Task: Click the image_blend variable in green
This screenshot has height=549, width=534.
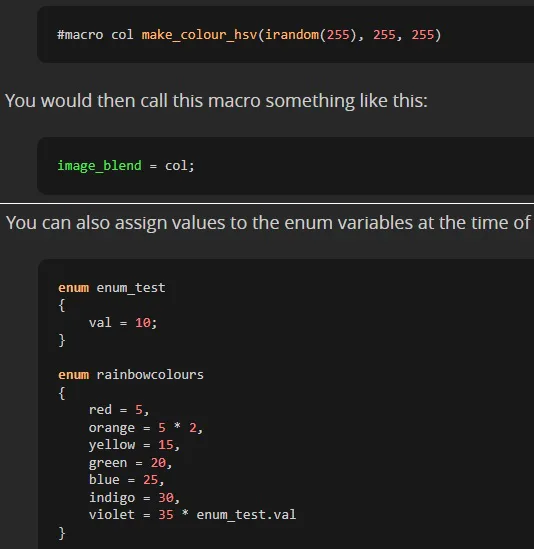Action: coord(99,166)
